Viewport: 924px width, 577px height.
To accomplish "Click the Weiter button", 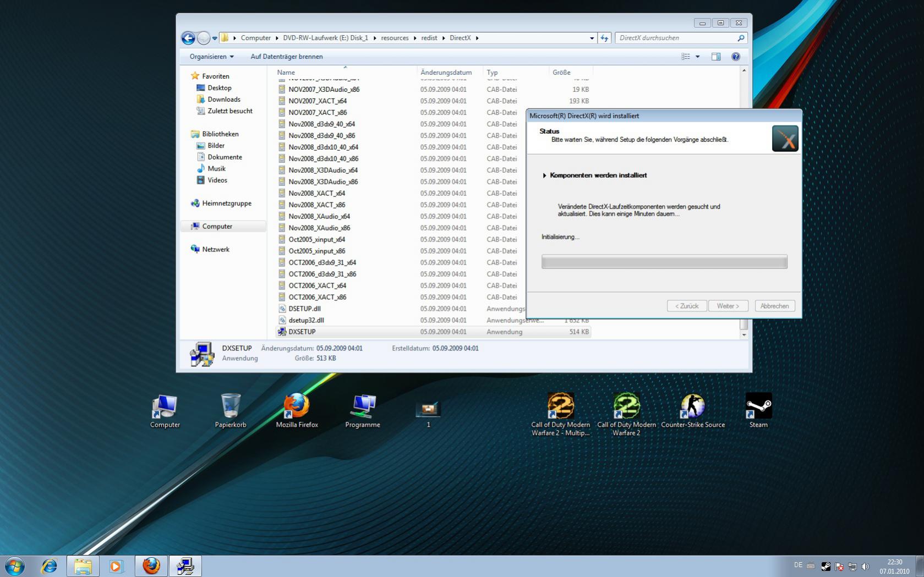I will click(x=728, y=306).
